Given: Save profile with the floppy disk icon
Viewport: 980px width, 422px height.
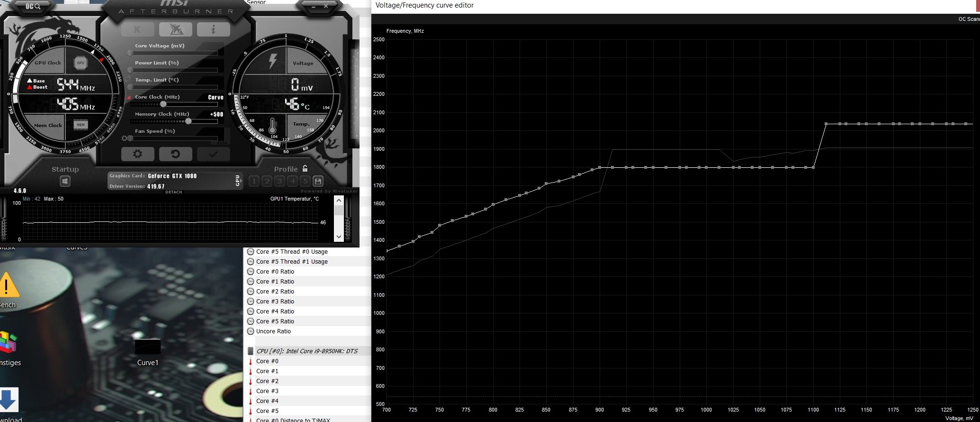Looking at the screenshot, I should [318, 181].
